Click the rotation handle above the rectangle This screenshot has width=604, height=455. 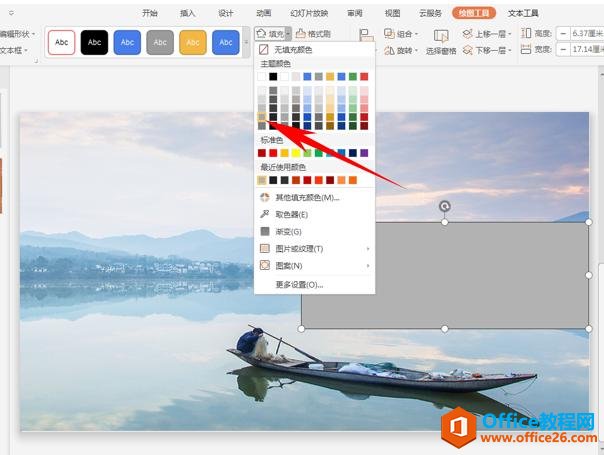[x=445, y=207]
